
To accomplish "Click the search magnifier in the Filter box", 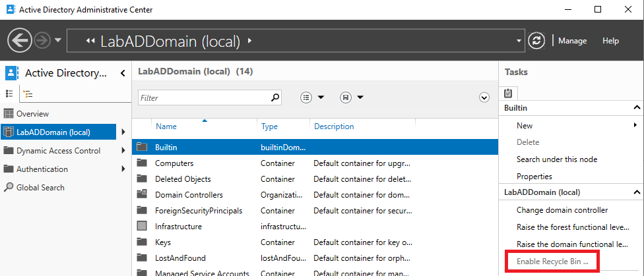I will click(275, 97).
